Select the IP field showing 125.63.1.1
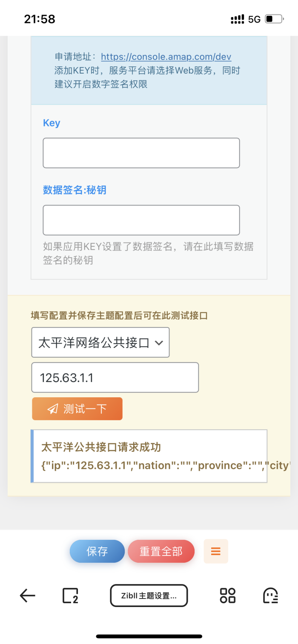The width and height of the screenshot is (298, 644). (115, 377)
